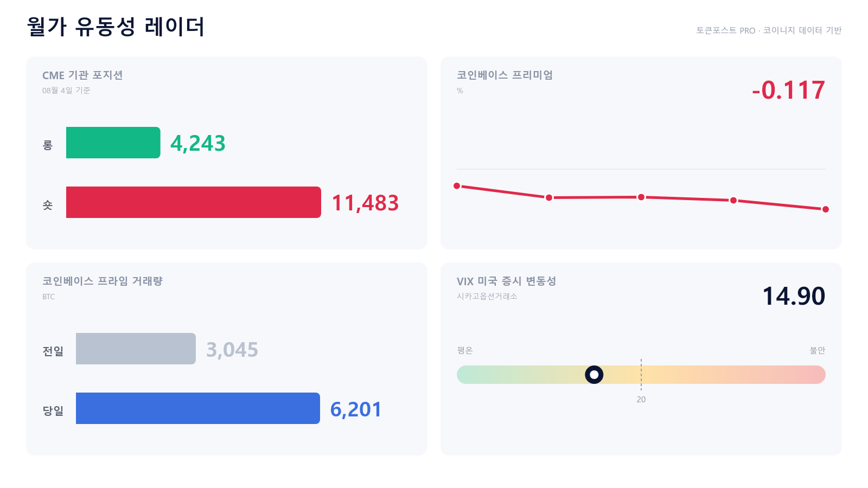Click the VIX gauge slider knob
The image size is (868, 488).
pos(594,375)
